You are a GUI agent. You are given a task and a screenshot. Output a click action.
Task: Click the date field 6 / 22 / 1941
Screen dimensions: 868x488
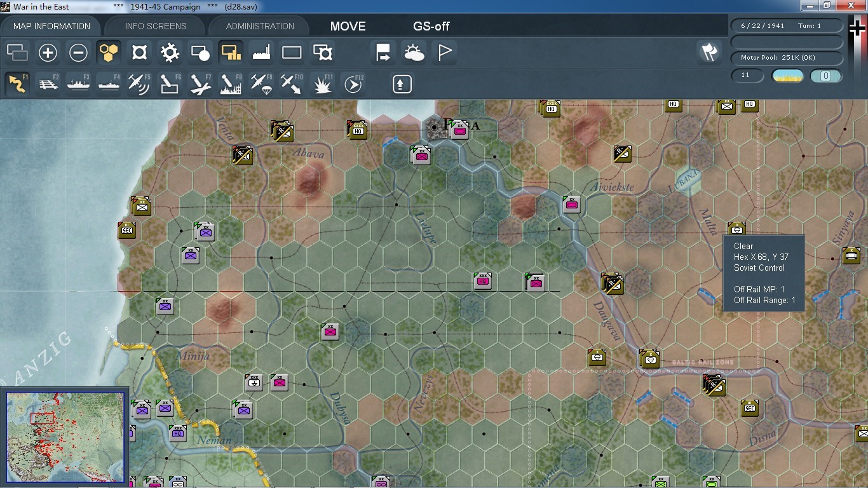coord(763,26)
